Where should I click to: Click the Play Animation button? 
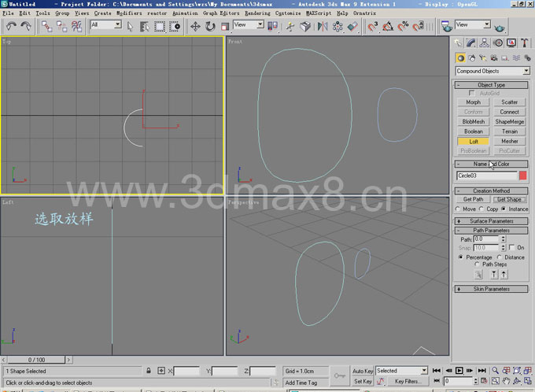[459, 371]
